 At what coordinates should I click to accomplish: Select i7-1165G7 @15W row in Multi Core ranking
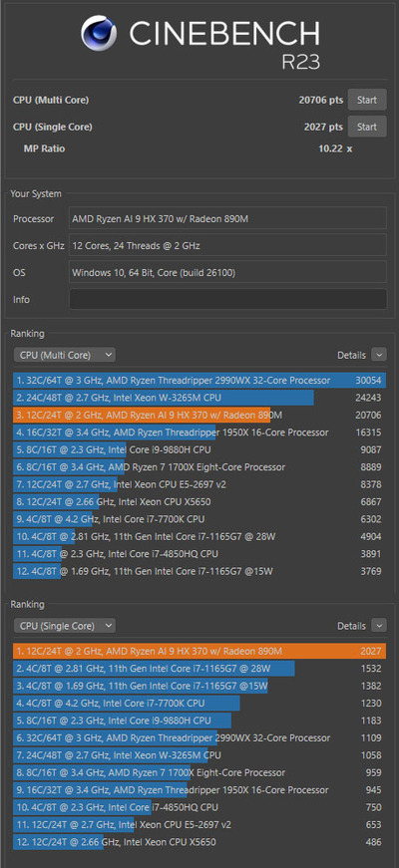(199, 571)
